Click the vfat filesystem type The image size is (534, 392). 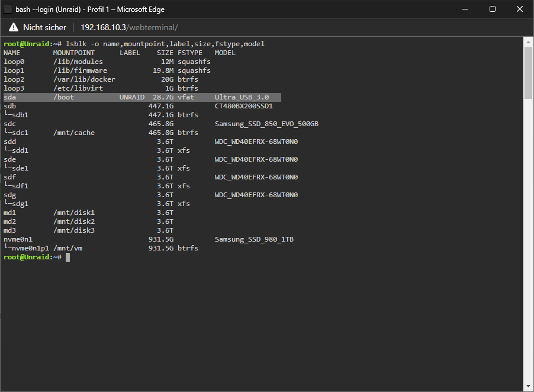coord(186,97)
